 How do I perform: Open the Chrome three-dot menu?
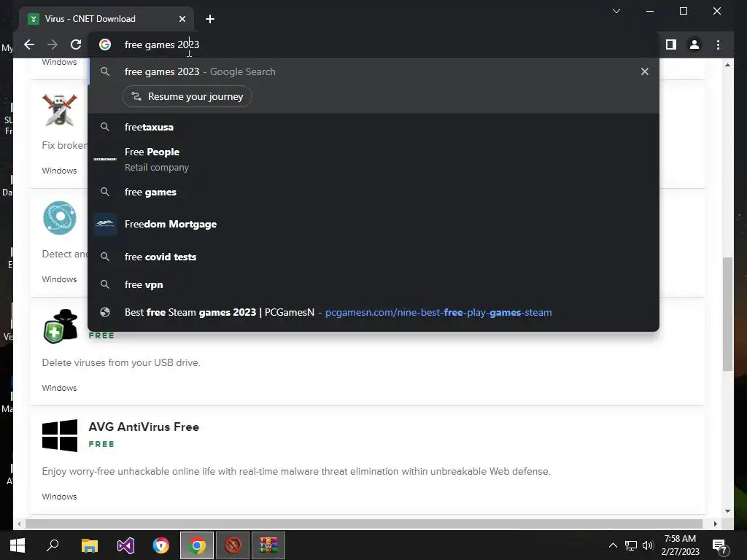(x=718, y=44)
